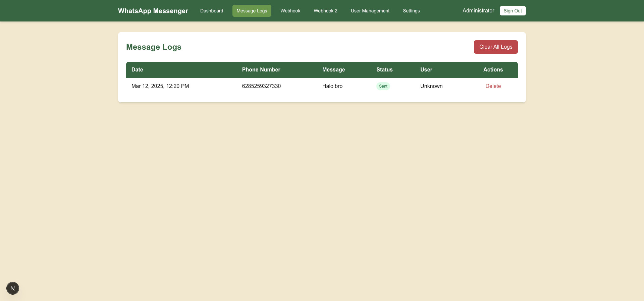This screenshot has width=644, height=301.
Task: Click the Date column header
Action: (x=137, y=70)
